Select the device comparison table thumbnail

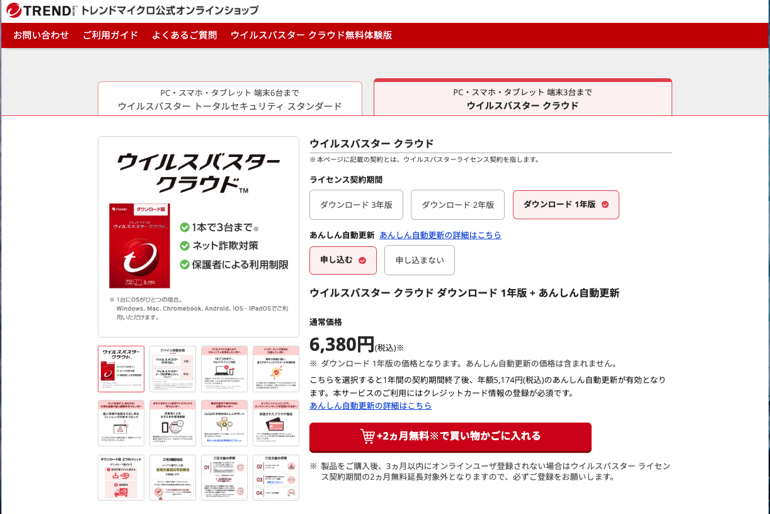[x=172, y=369]
